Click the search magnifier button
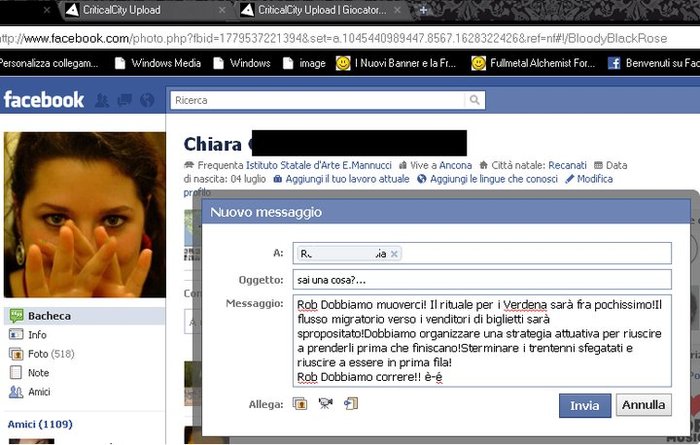700x445 pixels. [475, 100]
